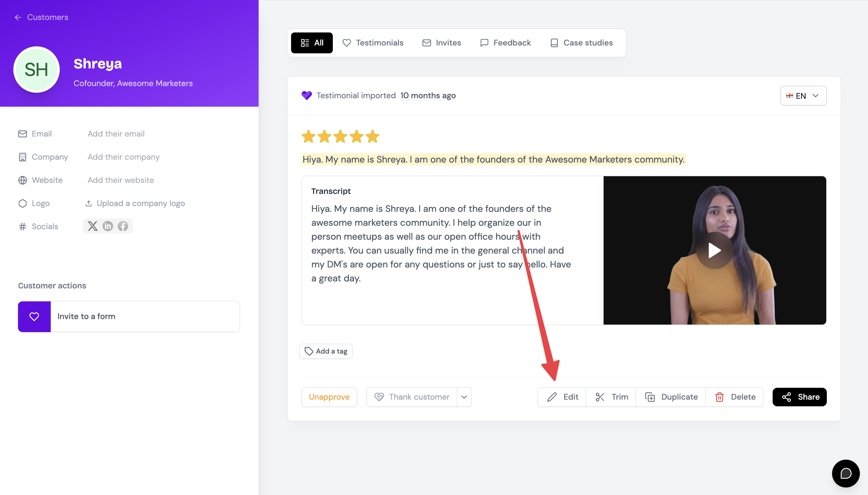Select the All tab
The height and width of the screenshot is (495, 868).
tap(312, 43)
